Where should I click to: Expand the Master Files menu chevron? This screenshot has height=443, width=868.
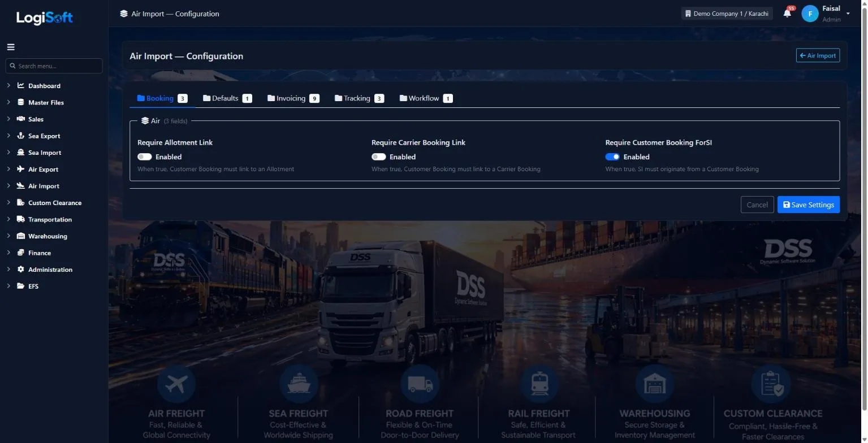pos(8,102)
